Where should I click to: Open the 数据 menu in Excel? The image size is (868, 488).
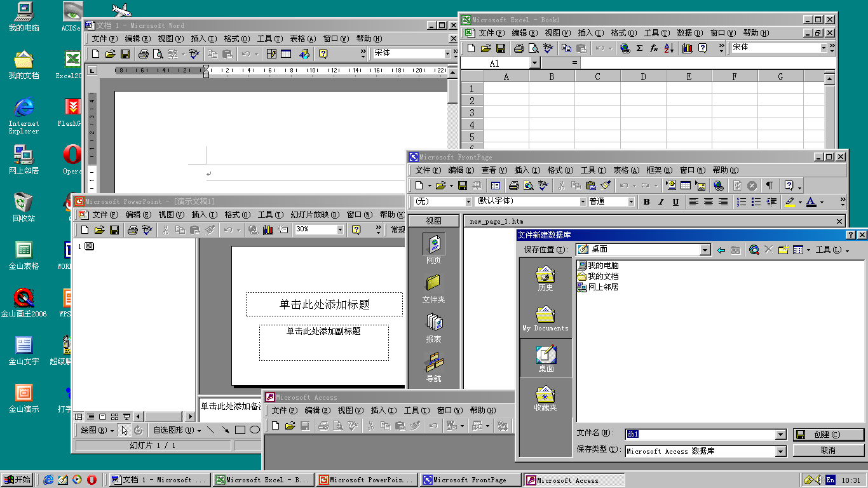[x=689, y=33]
